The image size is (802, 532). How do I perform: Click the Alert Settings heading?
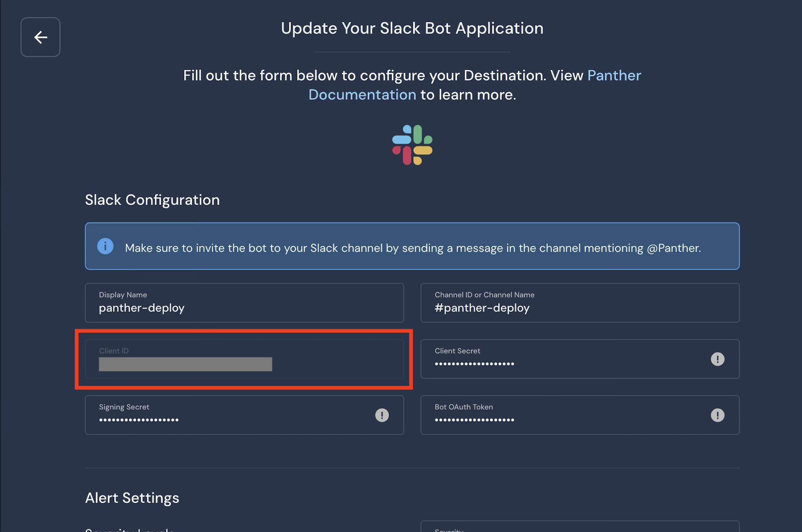coord(132,498)
